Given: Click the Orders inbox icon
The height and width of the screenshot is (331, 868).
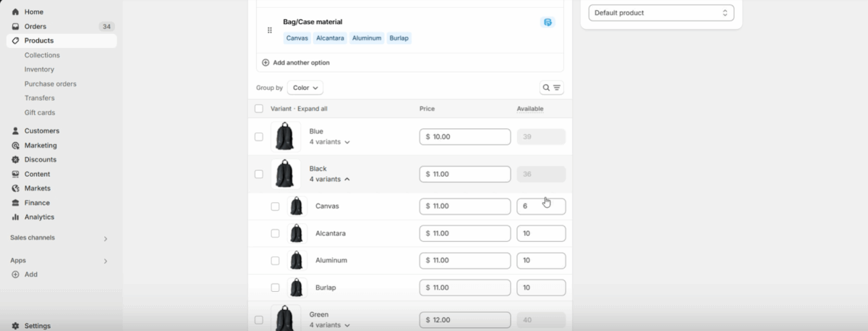Looking at the screenshot, I should [16, 27].
